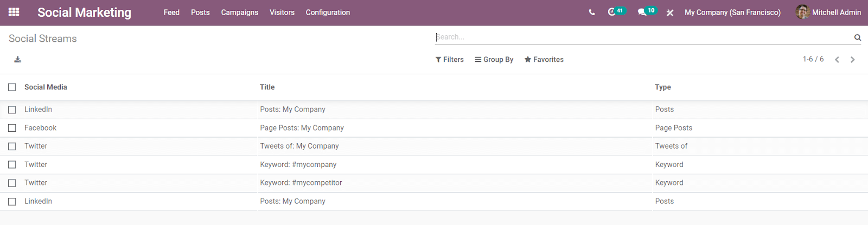The width and height of the screenshot is (868, 225).
Task: Focus the Search input field
Action: point(640,37)
